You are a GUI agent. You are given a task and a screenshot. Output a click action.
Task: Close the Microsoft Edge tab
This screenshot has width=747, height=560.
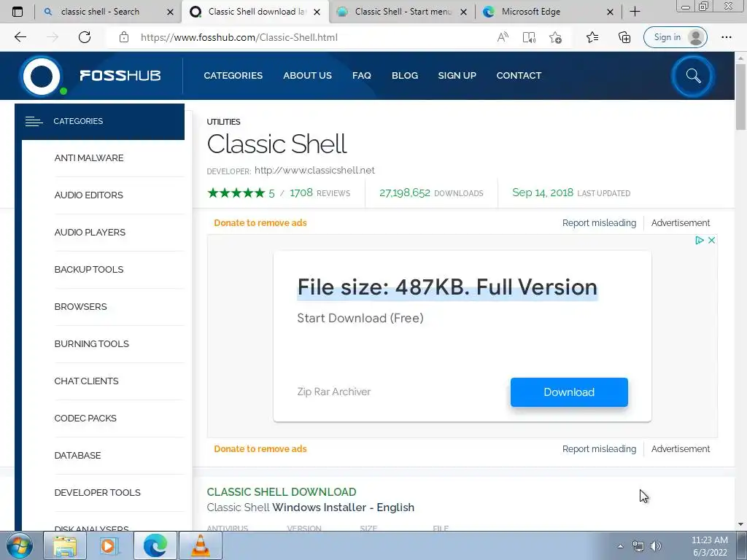coord(610,12)
